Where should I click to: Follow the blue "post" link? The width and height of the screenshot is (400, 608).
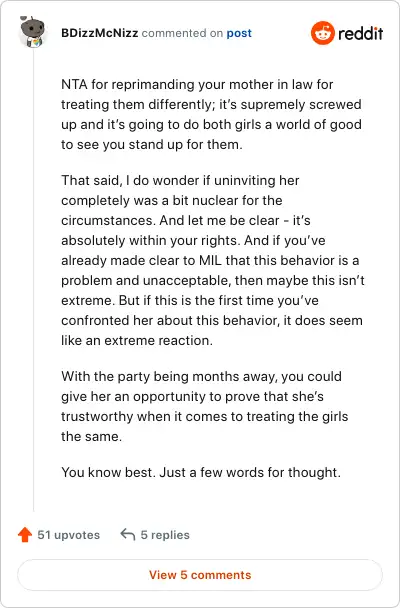click(239, 33)
